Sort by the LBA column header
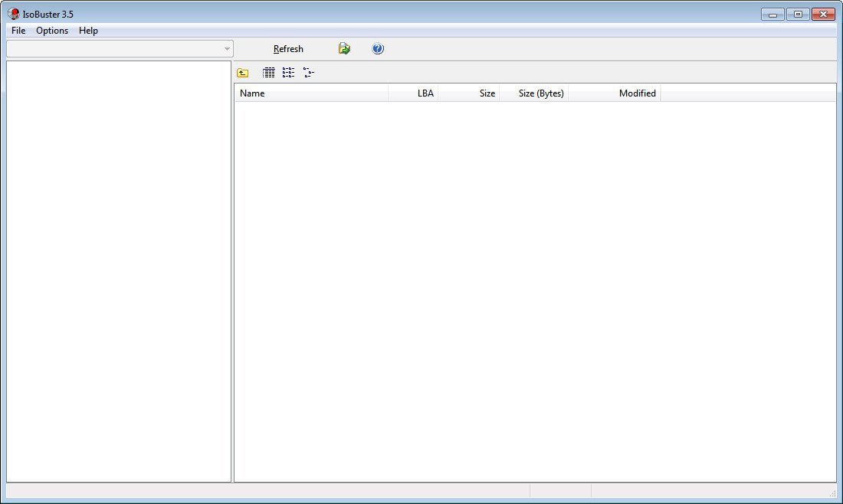This screenshot has height=504, width=843. [424, 93]
